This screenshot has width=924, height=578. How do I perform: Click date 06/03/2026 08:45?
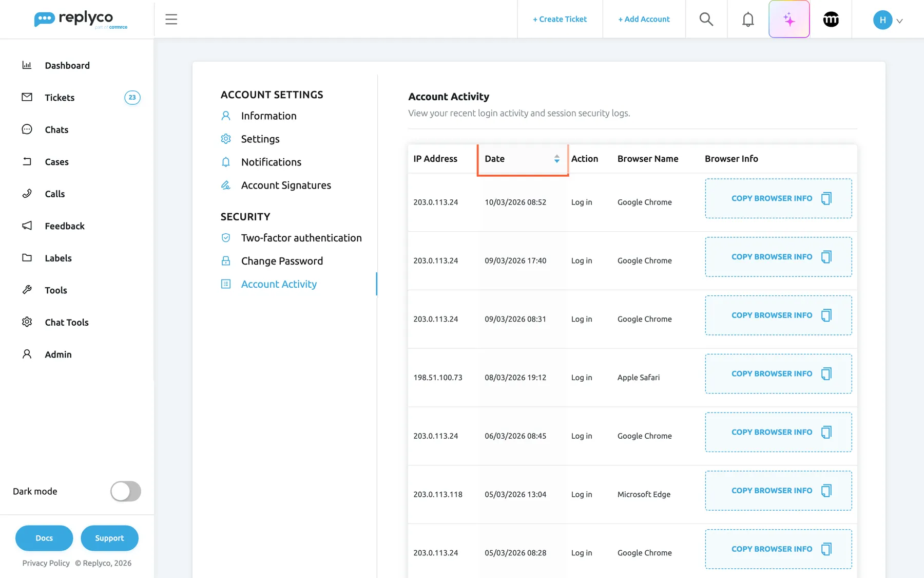(x=515, y=436)
